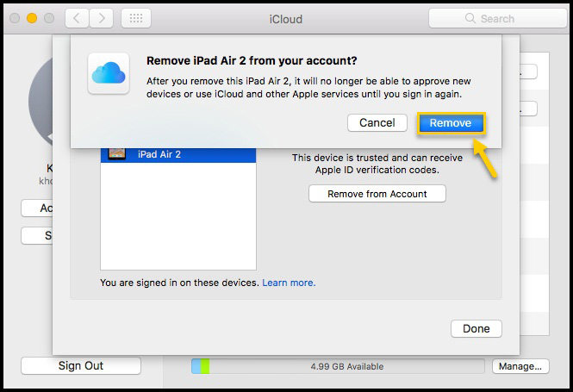Go back with the left arrow
The width and height of the screenshot is (573, 392).
77,18
